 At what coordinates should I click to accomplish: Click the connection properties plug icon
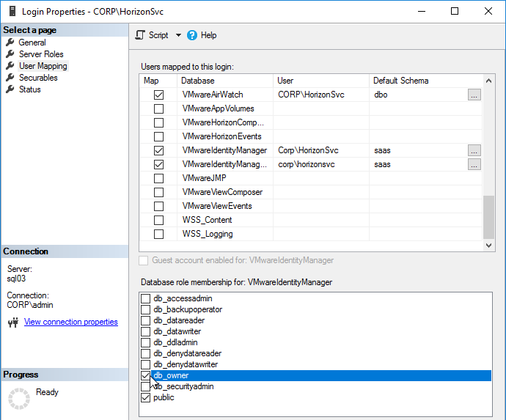pos(13,322)
